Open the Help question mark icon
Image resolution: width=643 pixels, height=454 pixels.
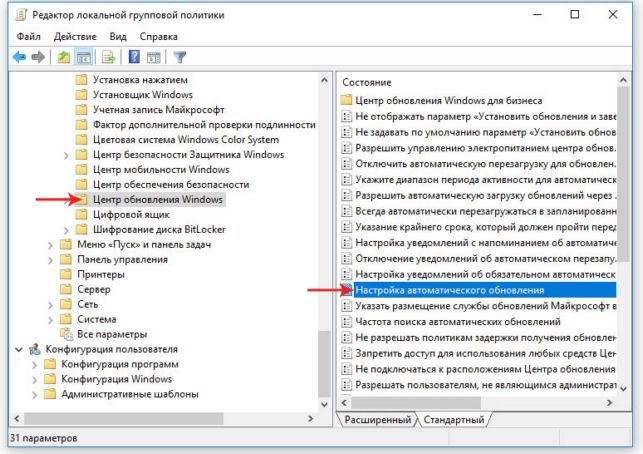(x=134, y=57)
